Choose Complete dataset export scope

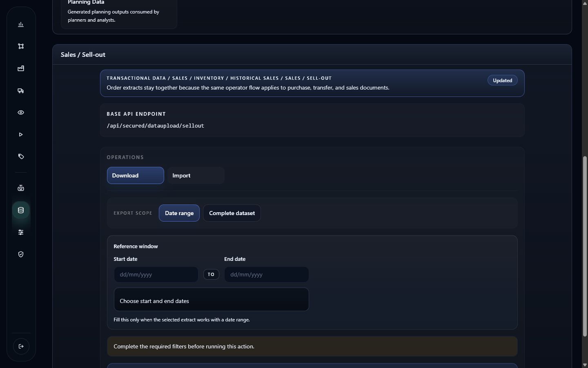tap(232, 213)
